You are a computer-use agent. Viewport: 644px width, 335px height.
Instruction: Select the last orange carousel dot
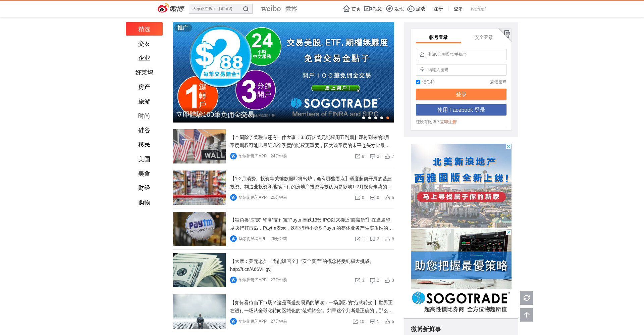(x=388, y=118)
